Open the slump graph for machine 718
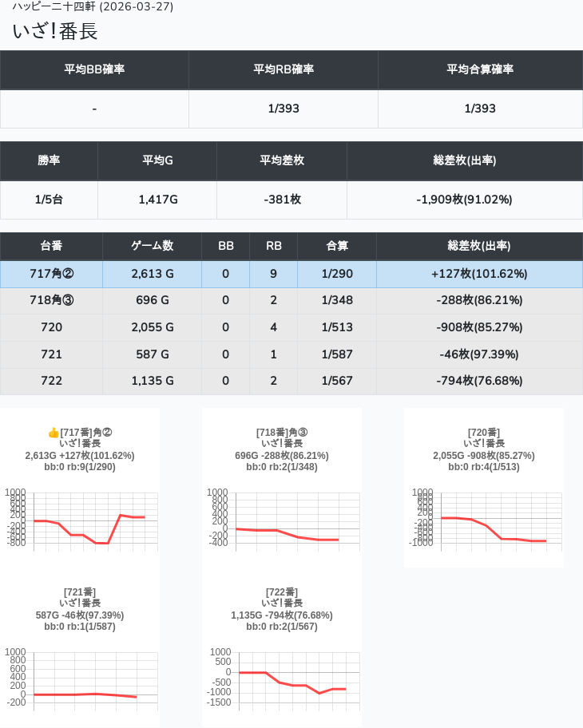This screenshot has width=583, height=728. [x=282, y=519]
